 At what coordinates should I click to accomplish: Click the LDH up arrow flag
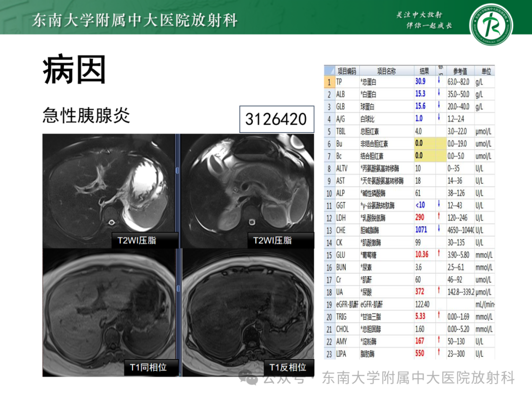click(439, 216)
